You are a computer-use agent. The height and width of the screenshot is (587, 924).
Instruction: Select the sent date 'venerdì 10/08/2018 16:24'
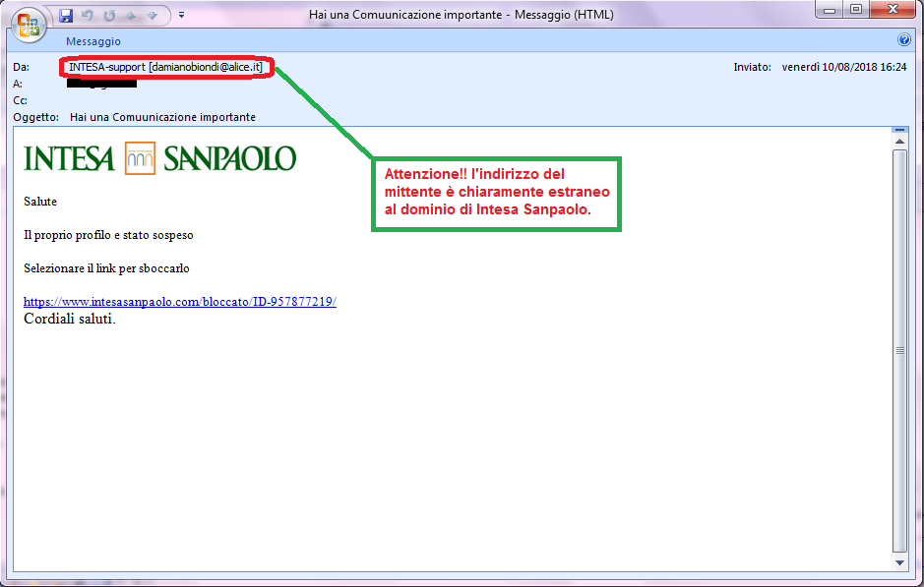tap(844, 67)
